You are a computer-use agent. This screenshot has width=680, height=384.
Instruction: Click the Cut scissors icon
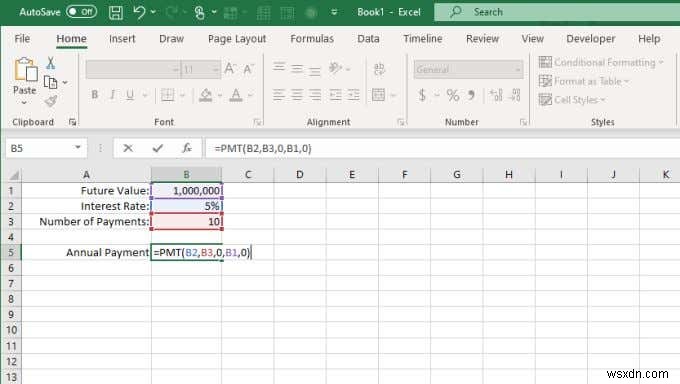50,63
